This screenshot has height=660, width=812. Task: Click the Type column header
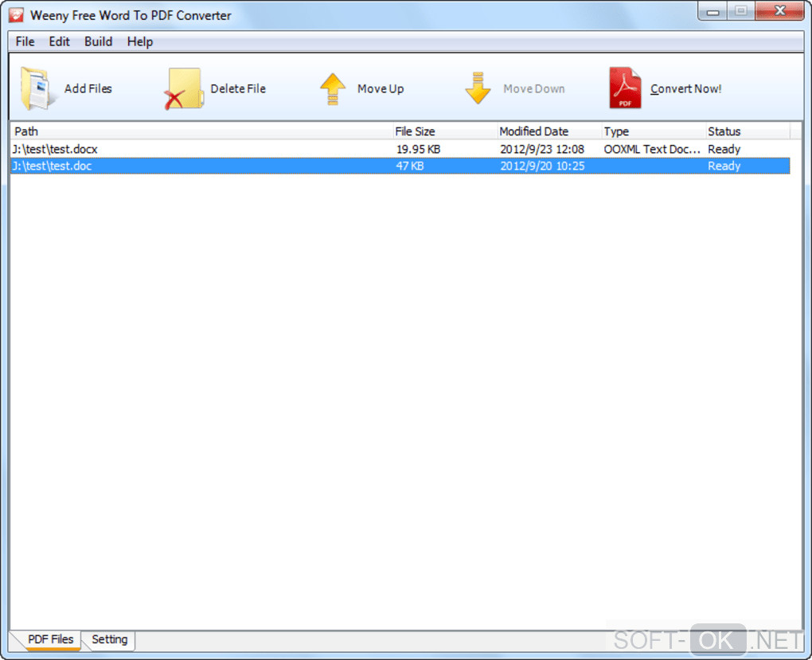point(653,131)
